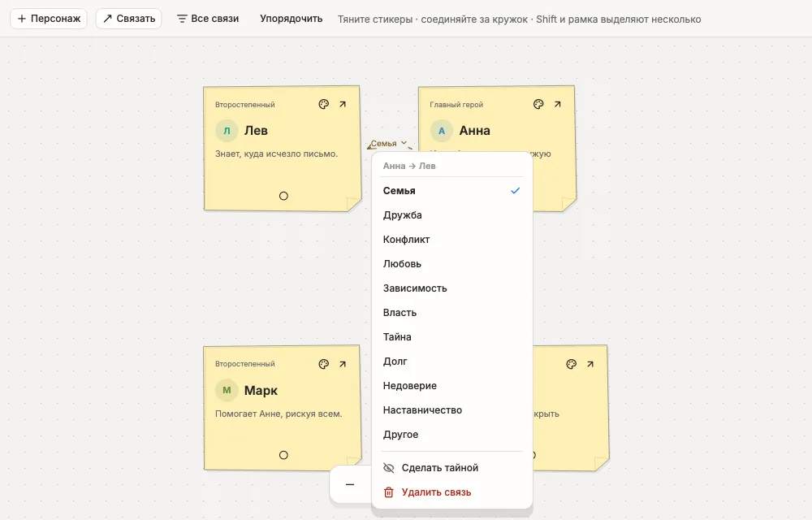This screenshot has height=520, width=812.
Task: Click the 'Анна → Лев' menu header
Action: 409,166
